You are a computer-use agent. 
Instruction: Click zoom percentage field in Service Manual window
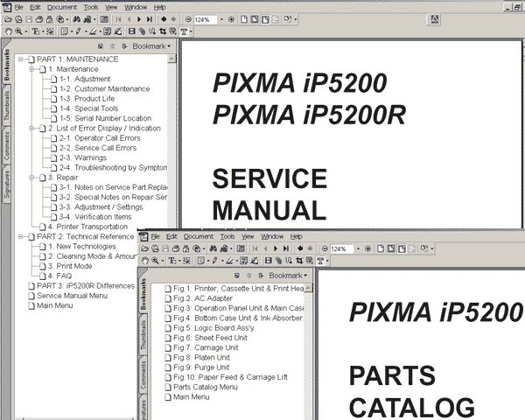click(206, 20)
